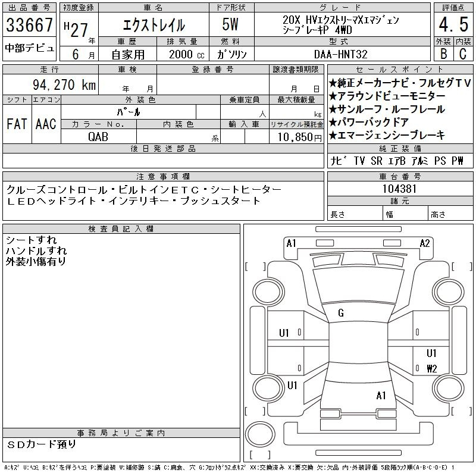Click the interior grade C cell
This screenshot has width=476, height=476.
[x=463, y=54]
